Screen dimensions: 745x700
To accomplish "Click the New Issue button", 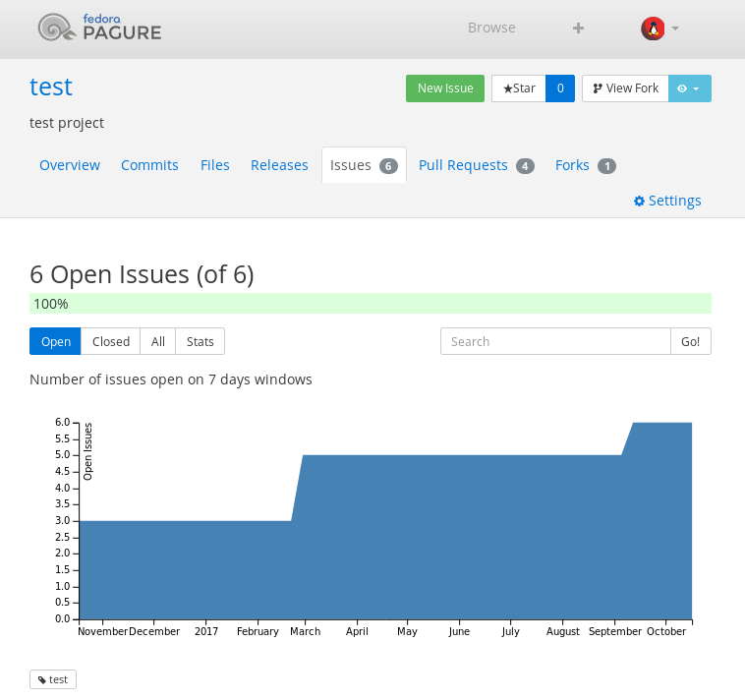I will click(x=444, y=88).
